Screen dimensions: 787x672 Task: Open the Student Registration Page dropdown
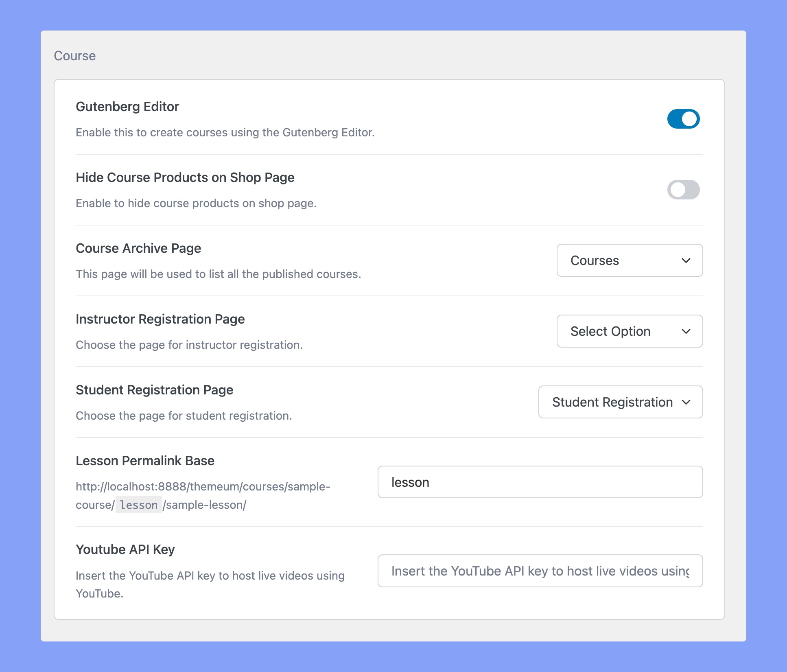point(621,402)
